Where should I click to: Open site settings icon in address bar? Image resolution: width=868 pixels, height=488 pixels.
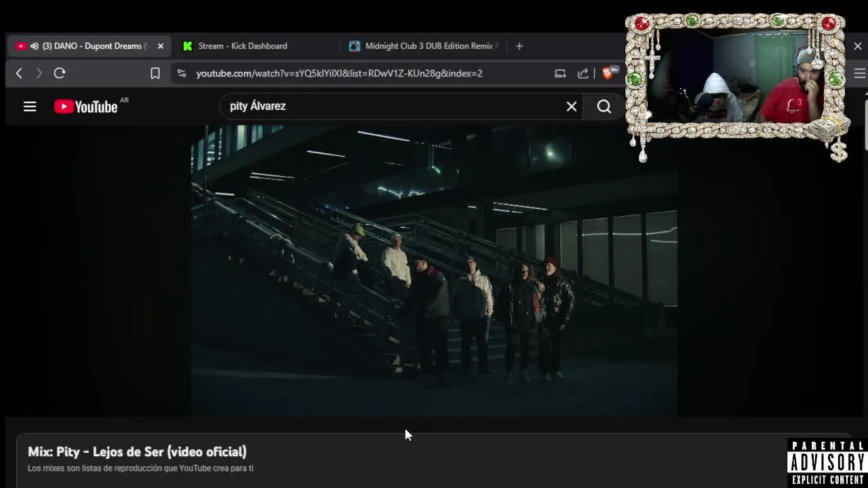pos(182,73)
